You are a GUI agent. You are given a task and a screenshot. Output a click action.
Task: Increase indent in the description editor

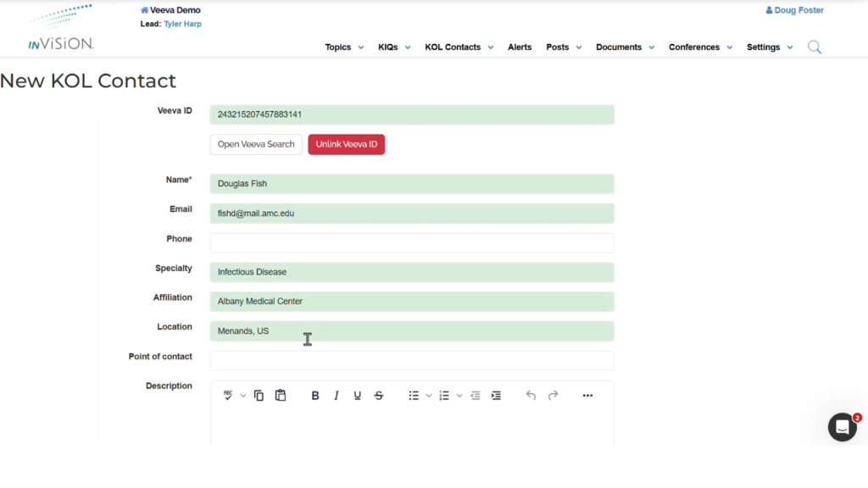(496, 396)
